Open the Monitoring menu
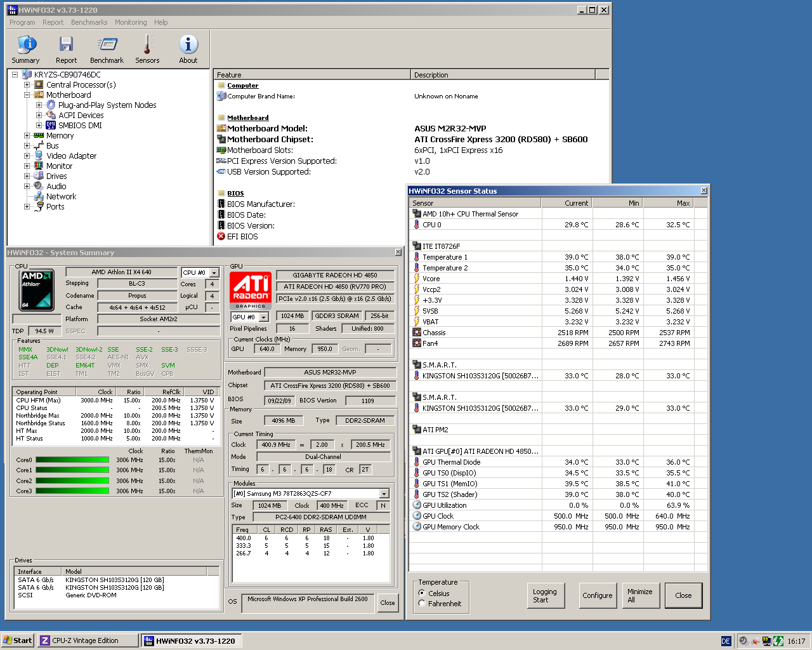This screenshot has width=812, height=650. click(131, 22)
